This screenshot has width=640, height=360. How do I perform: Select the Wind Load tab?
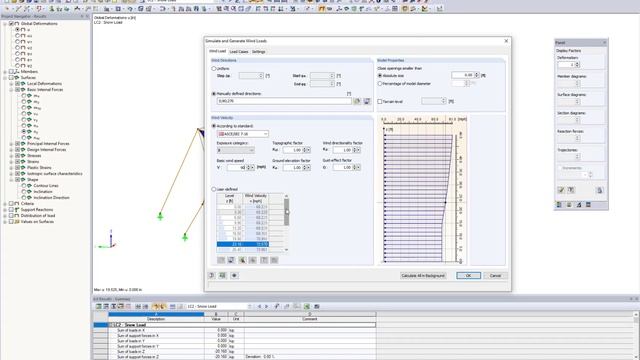218,51
